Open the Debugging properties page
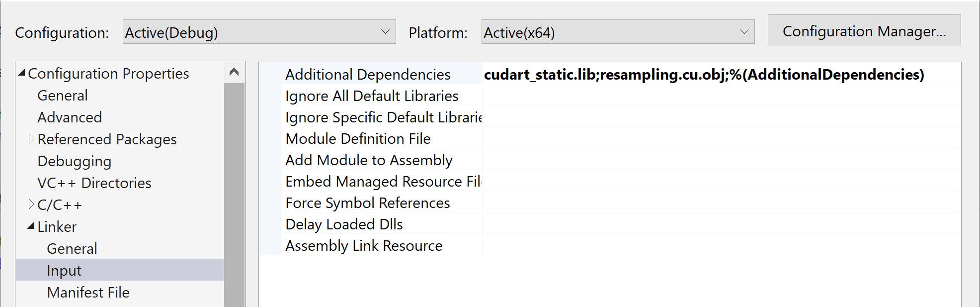 [75, 161]
